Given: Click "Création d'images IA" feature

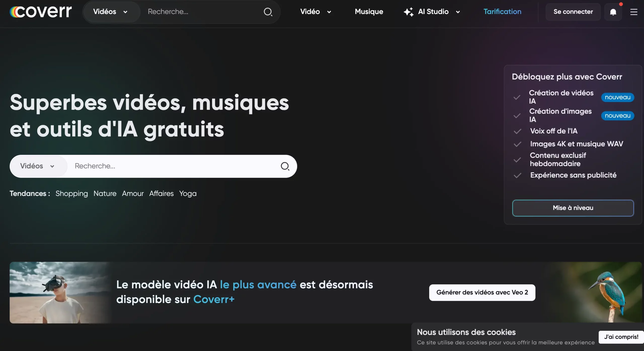Looking at the screenshot, I should (x=560, y=115).
